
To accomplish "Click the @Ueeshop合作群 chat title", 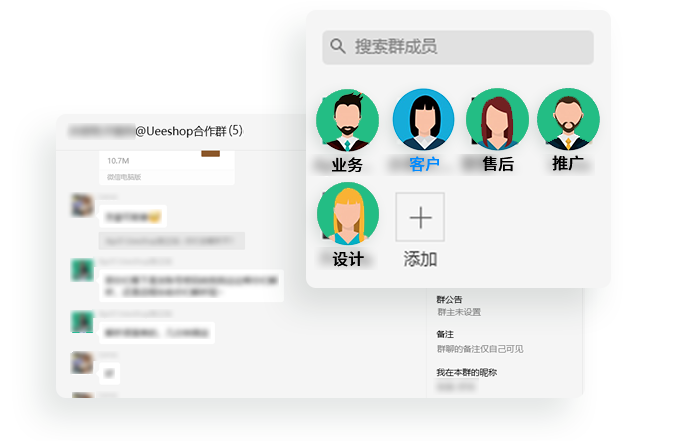I will pyautogui.click(x=188, y=131).
